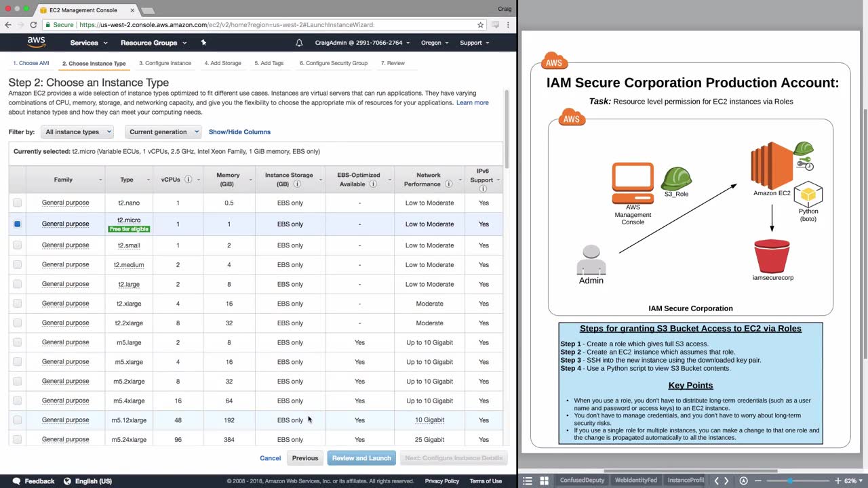The height and width of the screenshot is (488, 868).
Task: Expand the Services menu
Action: [x=88, y=43]
